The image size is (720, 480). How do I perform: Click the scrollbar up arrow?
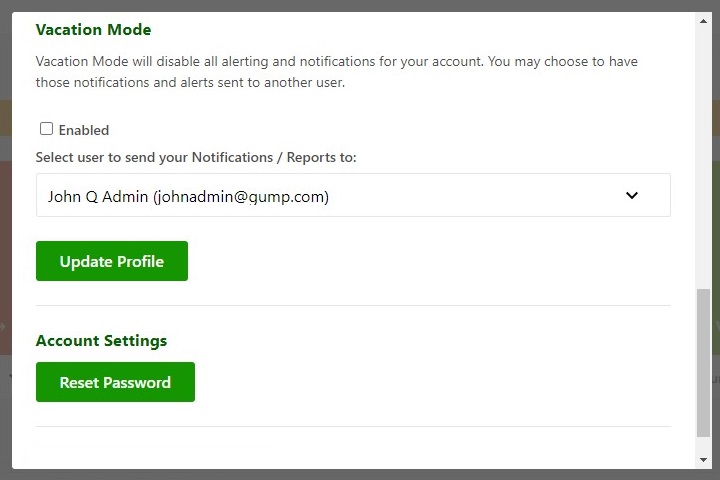[704, 19]
